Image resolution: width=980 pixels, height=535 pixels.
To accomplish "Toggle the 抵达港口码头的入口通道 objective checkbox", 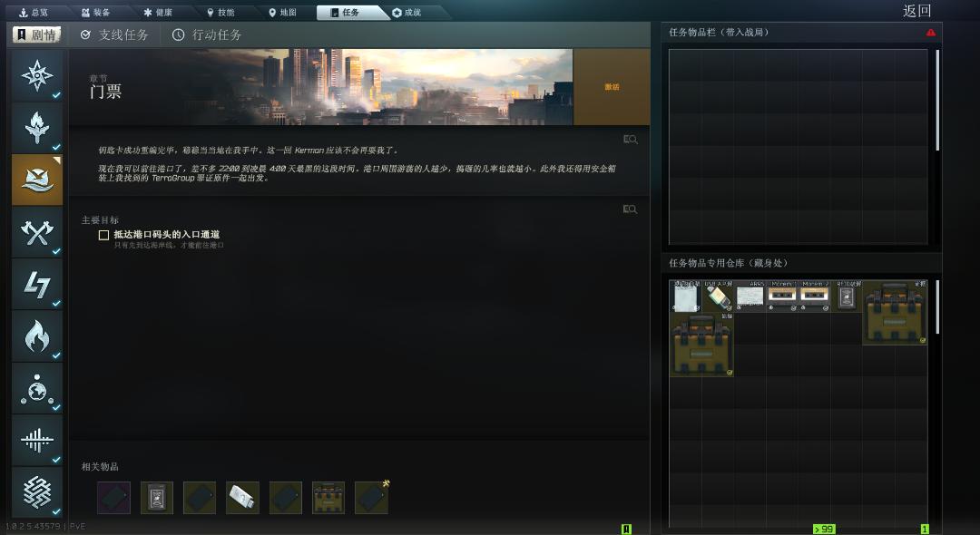I will point(103,235).
